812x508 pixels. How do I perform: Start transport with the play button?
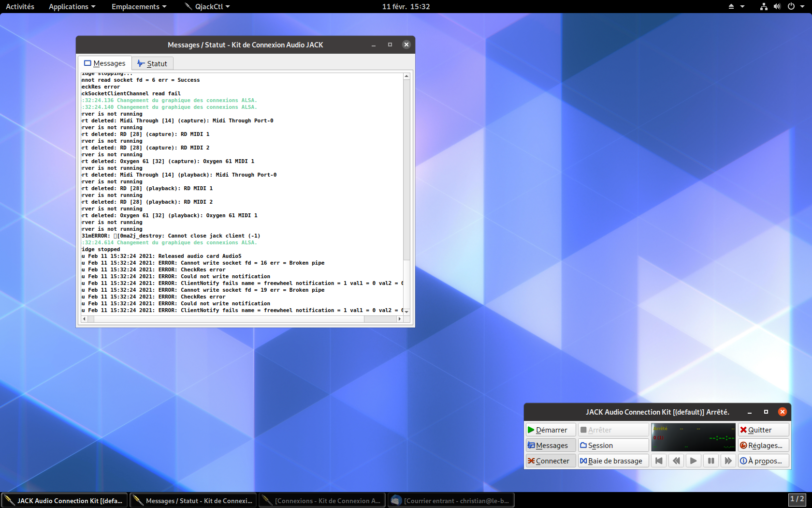click(693, 461)
